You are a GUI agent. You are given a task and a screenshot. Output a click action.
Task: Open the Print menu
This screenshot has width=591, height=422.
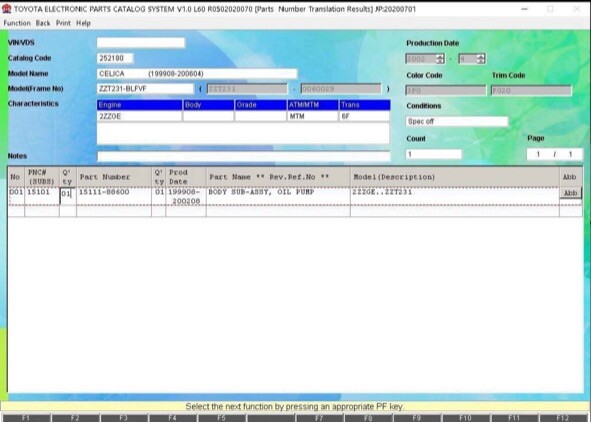[x=63, y=23]
